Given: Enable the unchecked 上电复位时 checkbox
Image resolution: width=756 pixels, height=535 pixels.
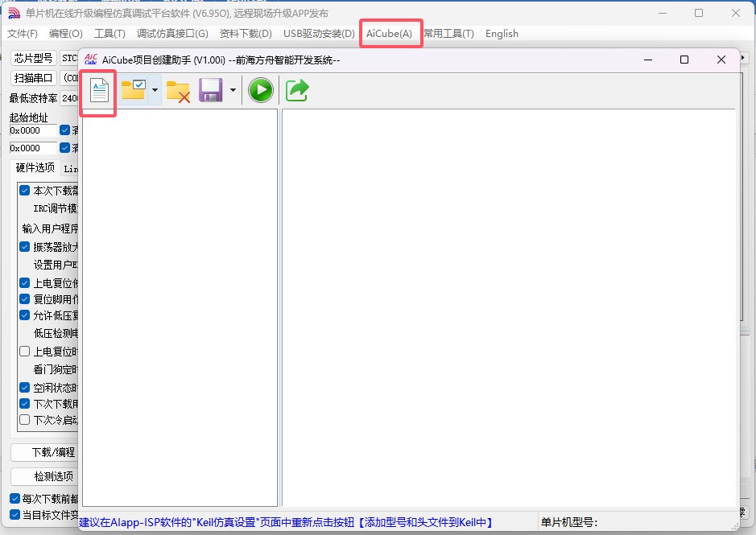Looking at the screenshot, I should (25, 352).
